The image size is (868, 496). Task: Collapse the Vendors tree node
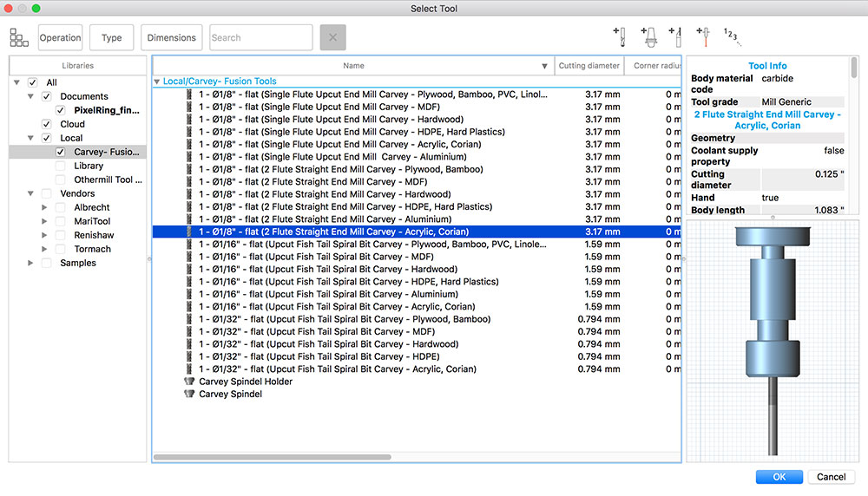click(30, 193)
